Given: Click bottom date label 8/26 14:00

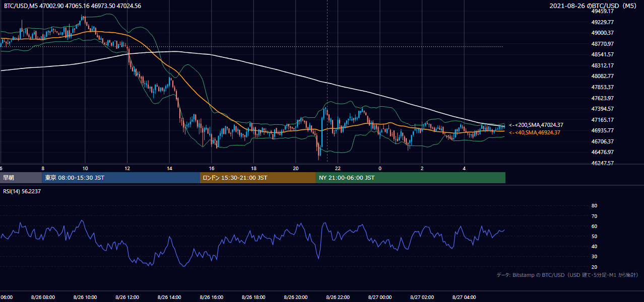Looking at the screenshot, I should [x=169, y=297].
